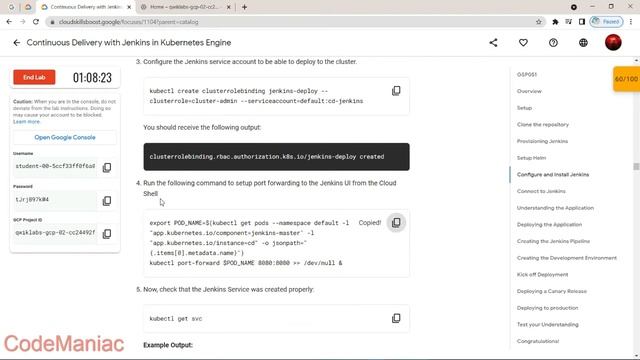Jump to Creating the Jenkins Pipeline section

pyautogui.click(x=553, y=241)
